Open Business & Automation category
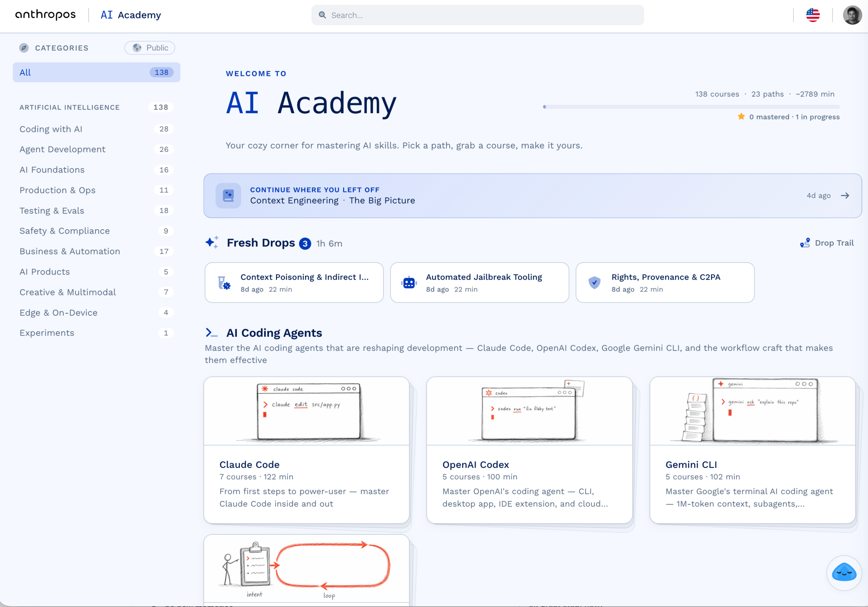The image size is (868, 607). 96,252
